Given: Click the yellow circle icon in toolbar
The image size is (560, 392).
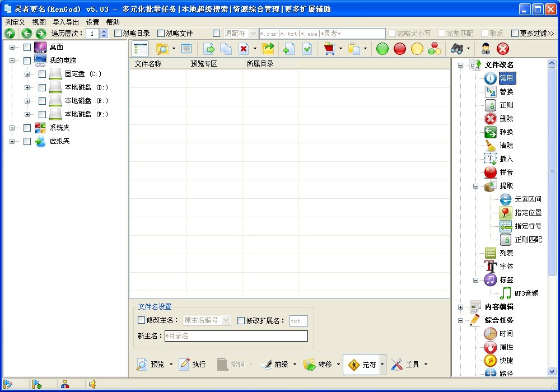Looking at the screenshot, I should click(417, 49).
